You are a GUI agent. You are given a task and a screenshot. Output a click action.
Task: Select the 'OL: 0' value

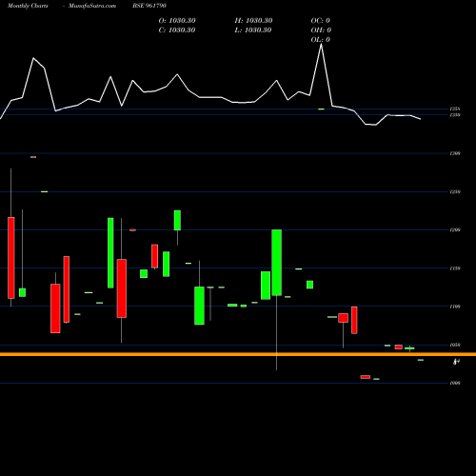click(x=321, y=40)
